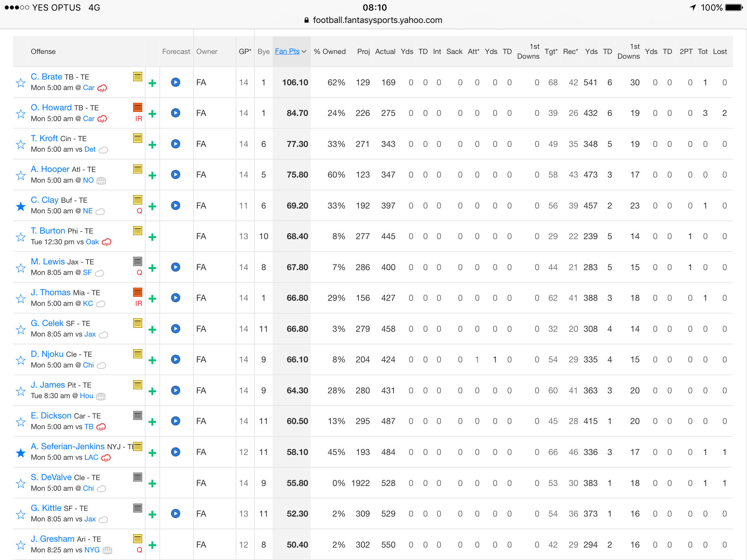
Task: Sort by GP* column header
Action: (x=245, y=51)
